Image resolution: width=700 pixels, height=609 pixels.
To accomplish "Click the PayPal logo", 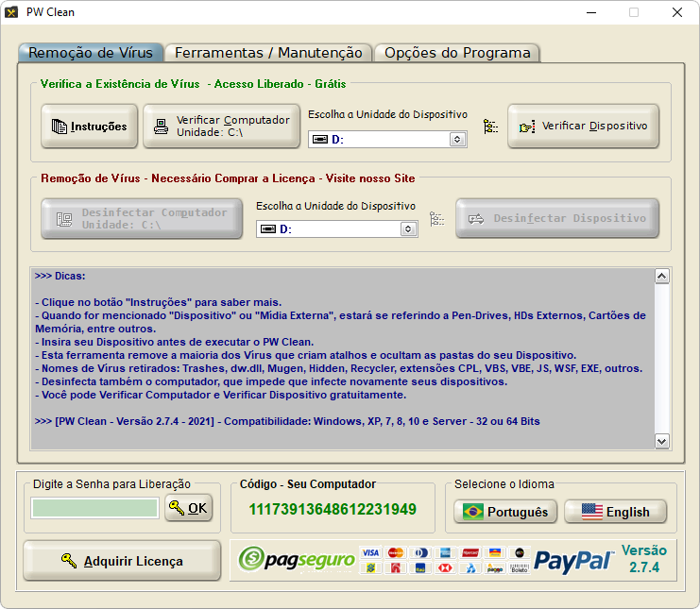I will tap(573, 561).
